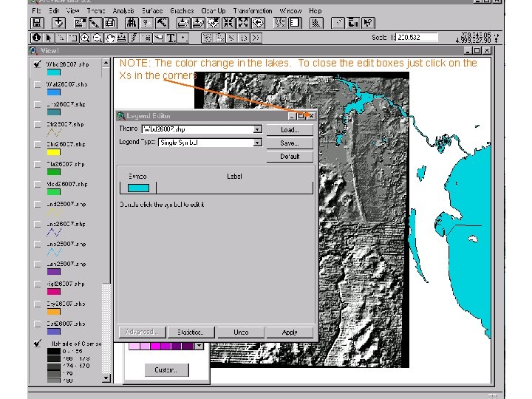
Task: Enable the Cty26007.shp orange theme checkbox
Action: pos(38,304)
